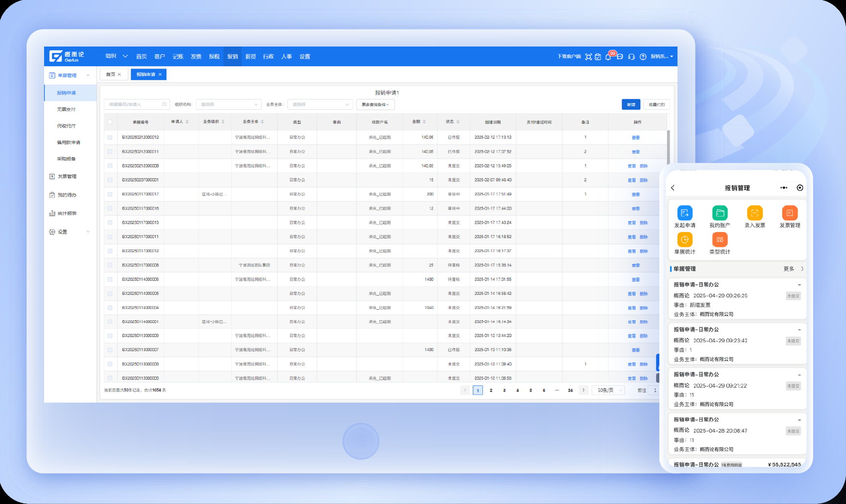846x504 pixels.
Task: Click the headset customer service icon
Action: pos(631,57)
